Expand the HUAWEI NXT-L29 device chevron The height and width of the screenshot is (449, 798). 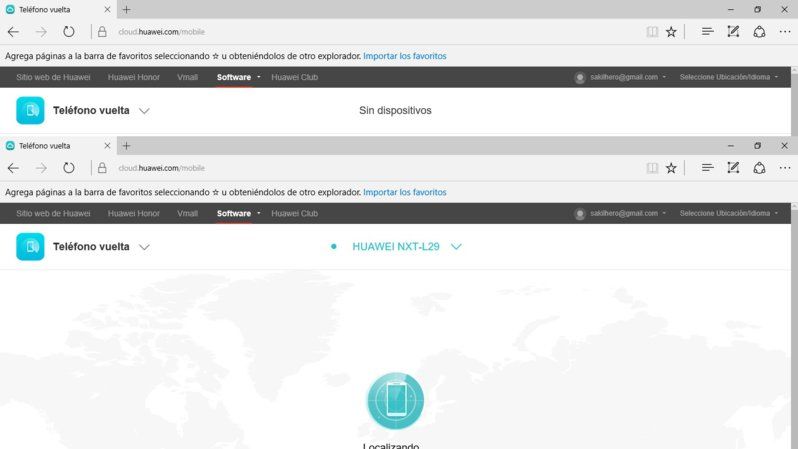[456, 246]
